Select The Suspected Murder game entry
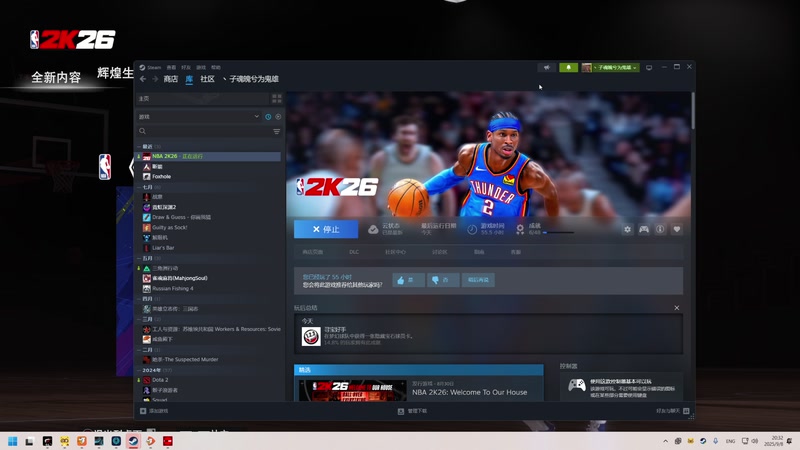 point(185,360)
